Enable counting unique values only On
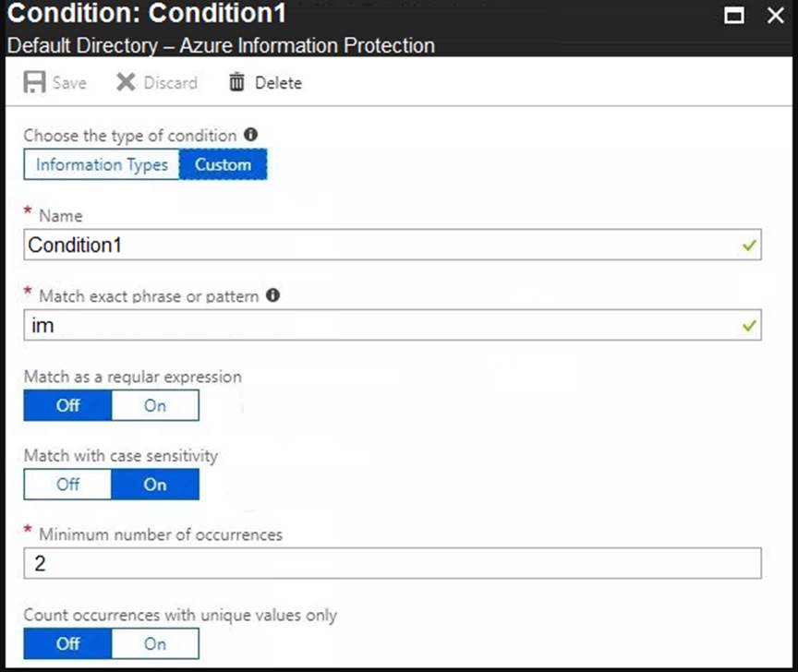798x672 pixels. point(155,643)
